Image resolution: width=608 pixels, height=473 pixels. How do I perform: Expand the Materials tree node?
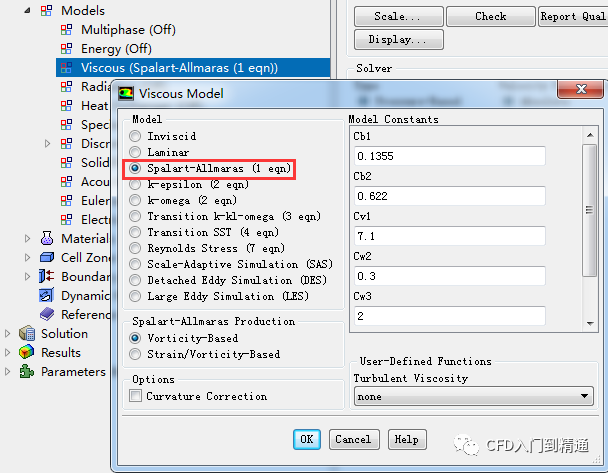28,238
